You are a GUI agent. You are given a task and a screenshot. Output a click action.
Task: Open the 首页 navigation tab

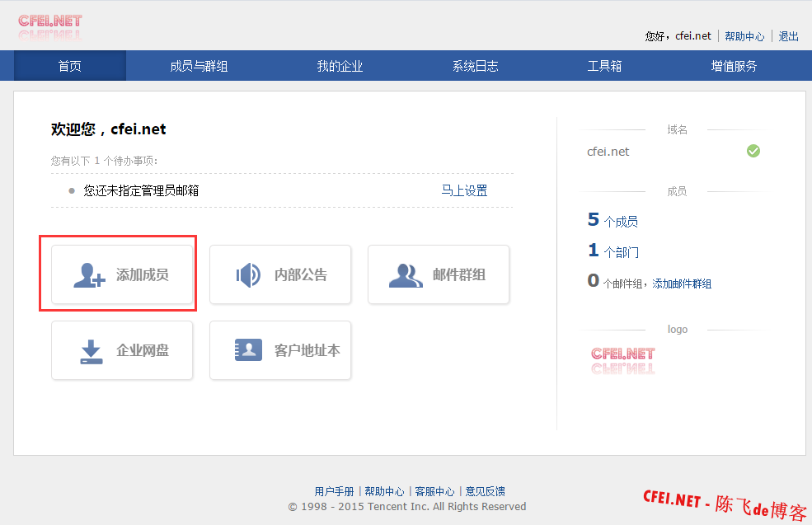click(x=70, y=66)
